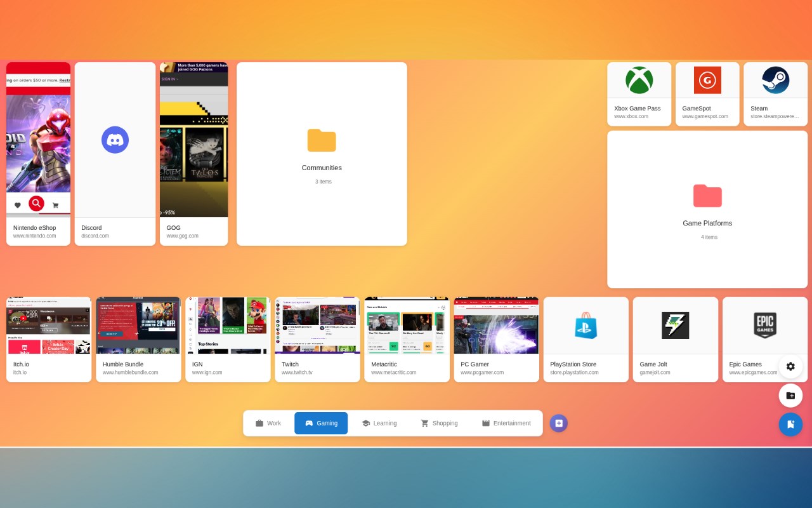The width and height of the screenshot is (812, 508).
Task: Open the Communities folder icon
Action: (322, 140)
